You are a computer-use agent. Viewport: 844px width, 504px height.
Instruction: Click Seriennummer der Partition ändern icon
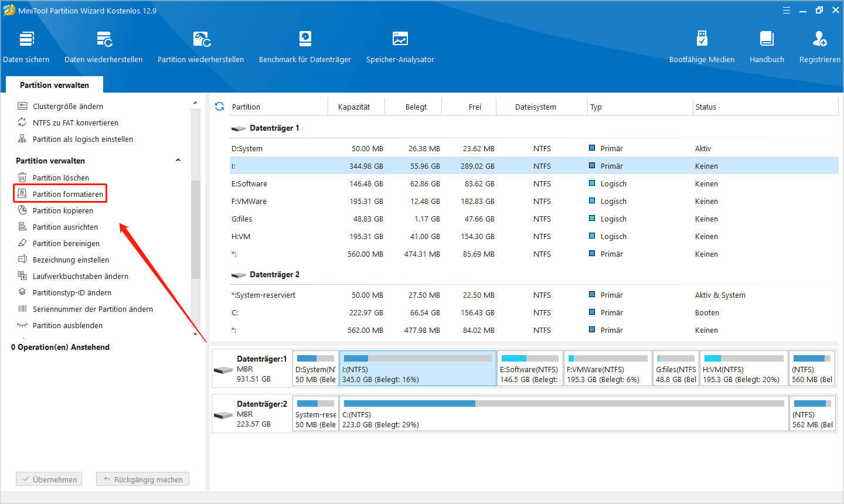(x=22, y=308)
